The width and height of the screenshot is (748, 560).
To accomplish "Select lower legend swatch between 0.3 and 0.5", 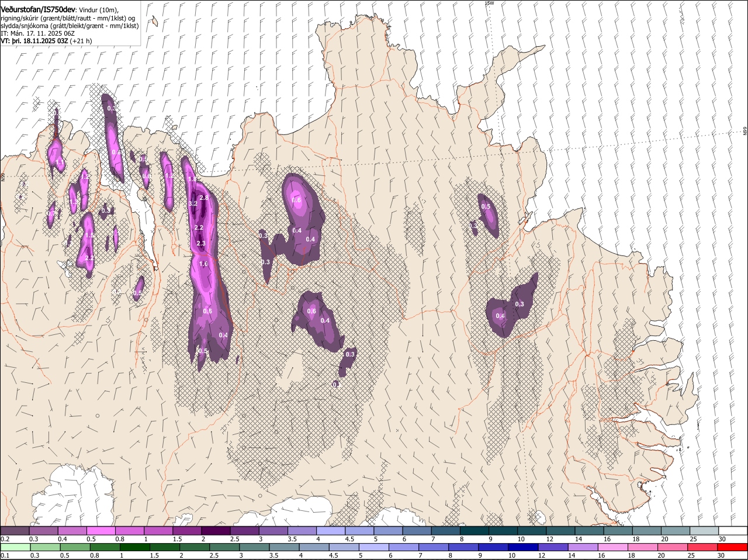I will pyautogui.click(x=45, y=547).
